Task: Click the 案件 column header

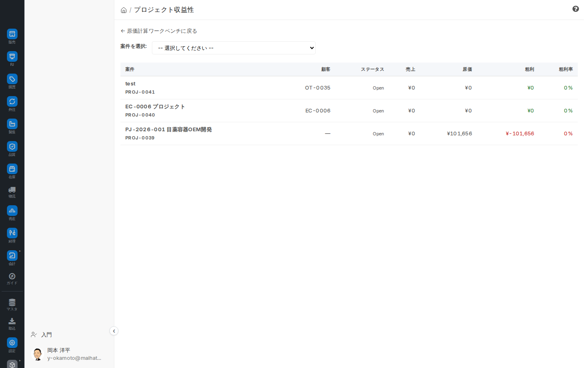Action: (x=130, y=70)
